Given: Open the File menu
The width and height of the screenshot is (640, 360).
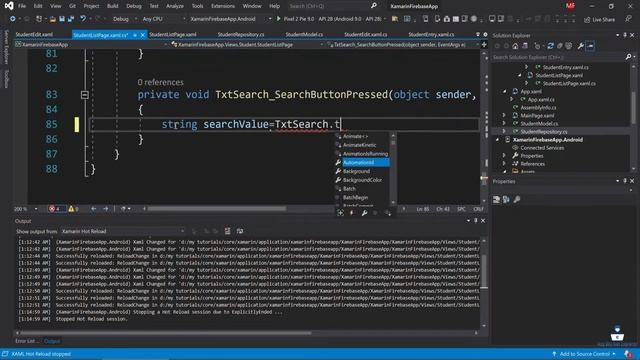Looking at the screenshot, I should (22, 6).
